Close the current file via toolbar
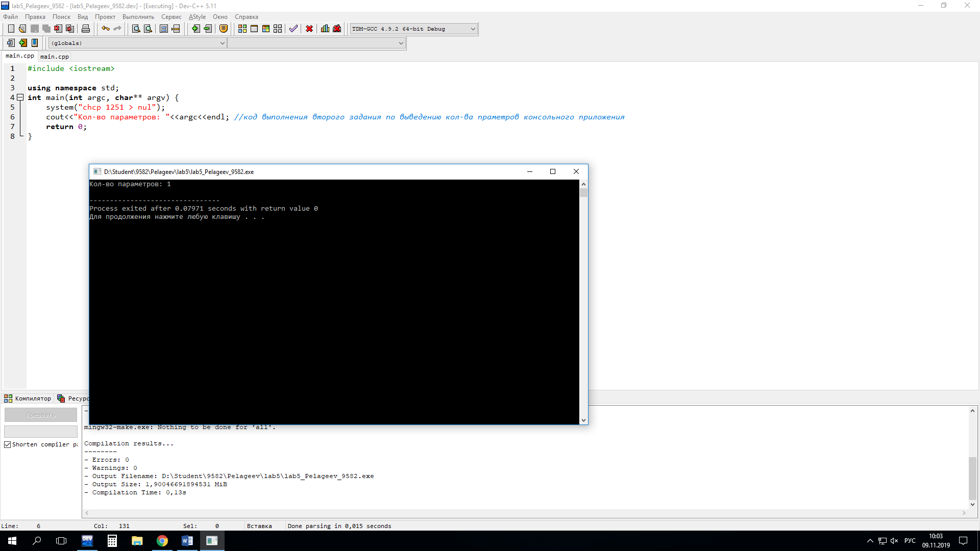The image size is (980, 551). tap(58, 29)
